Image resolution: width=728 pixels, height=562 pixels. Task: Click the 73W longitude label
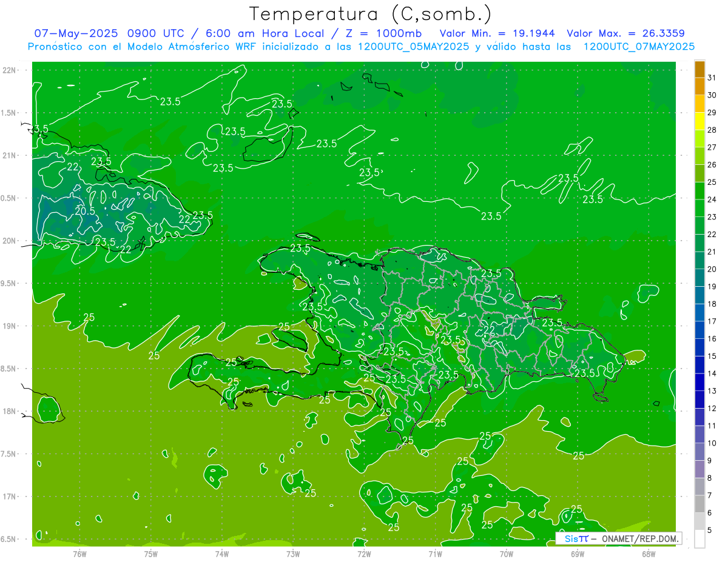coord(293,554)
